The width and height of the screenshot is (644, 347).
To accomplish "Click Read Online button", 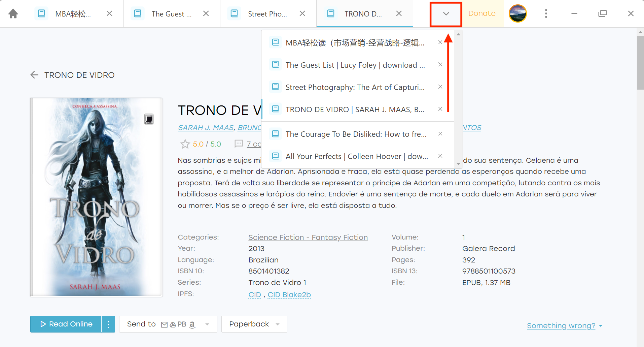I will [x=66, y=324].
